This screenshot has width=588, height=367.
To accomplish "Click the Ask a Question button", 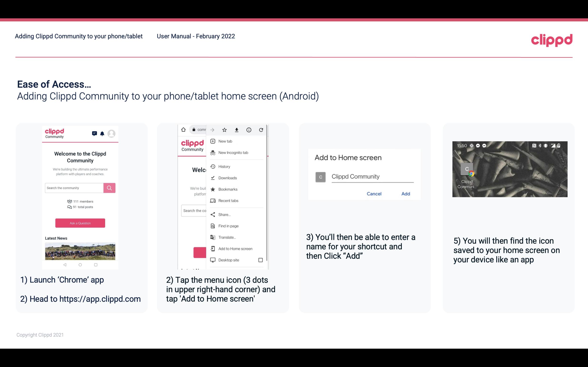I will (x=80, y=223).
